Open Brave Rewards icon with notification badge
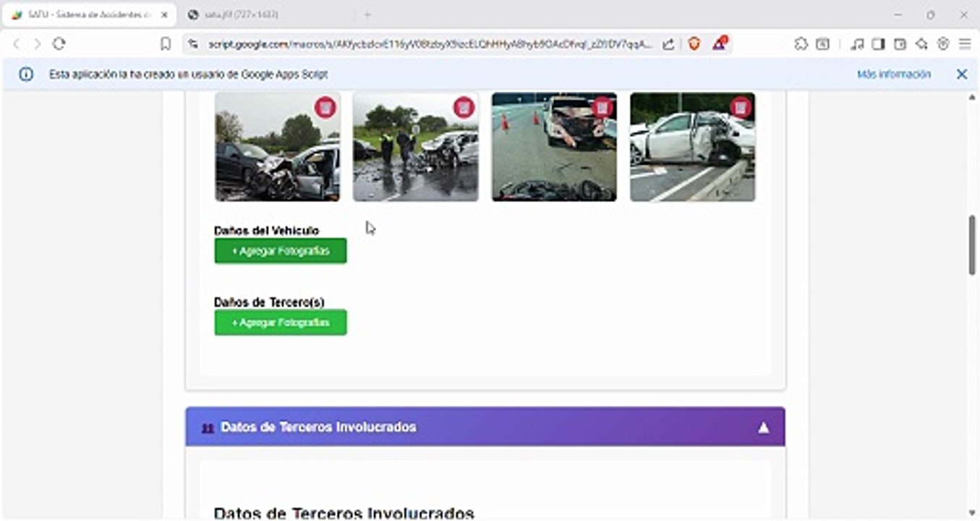980x521 pixels. [x=720, y=44]
